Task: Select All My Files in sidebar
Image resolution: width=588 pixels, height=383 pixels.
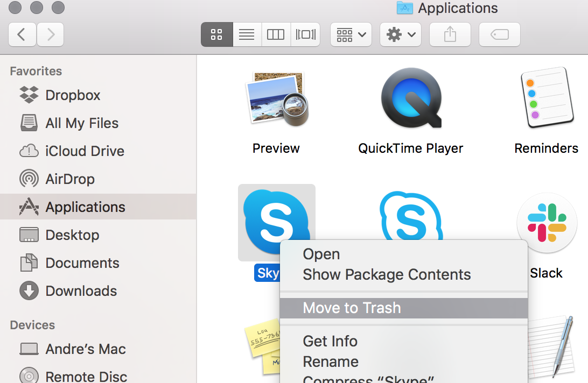Action: [98, 123]
